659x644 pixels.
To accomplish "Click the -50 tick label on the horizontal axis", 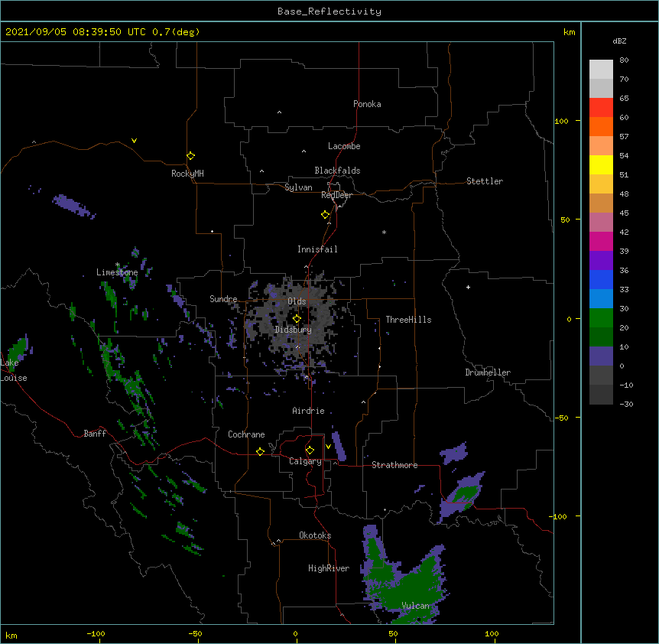I will pyautogui.click(x=196, y=633).
